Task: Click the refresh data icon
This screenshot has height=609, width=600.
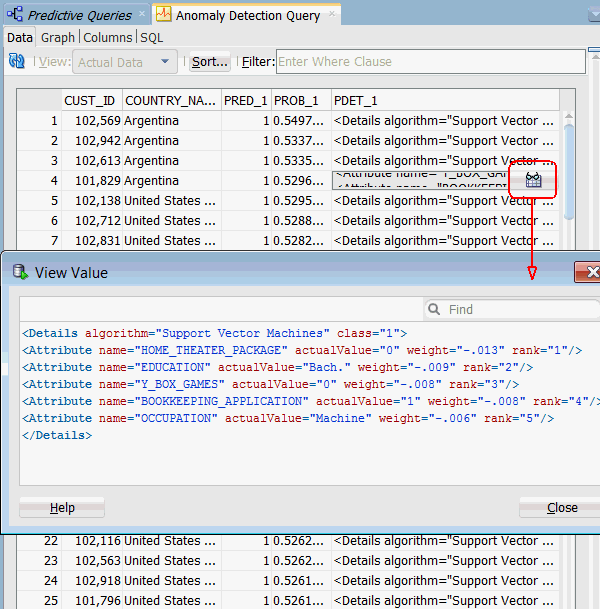Action: (x=16, y=61)
